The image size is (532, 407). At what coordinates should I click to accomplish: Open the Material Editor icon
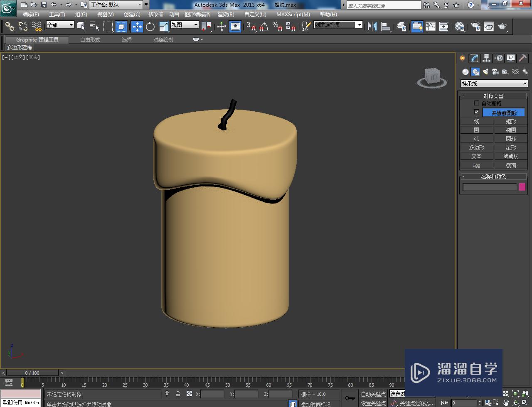pos(460,27)
